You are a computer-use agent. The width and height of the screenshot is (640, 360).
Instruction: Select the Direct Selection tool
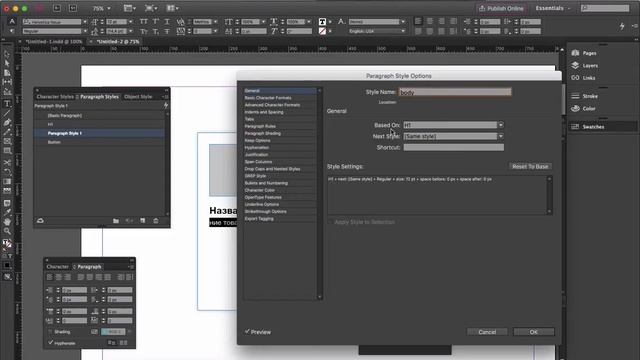pos(7,63)
